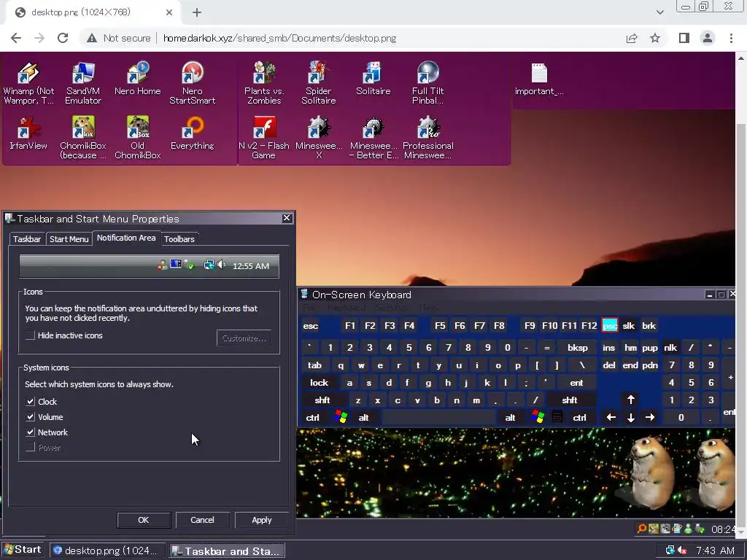Toggle the psc key on On-Screen Keyboard
This screenshot has height=560, width=747.
610,326
